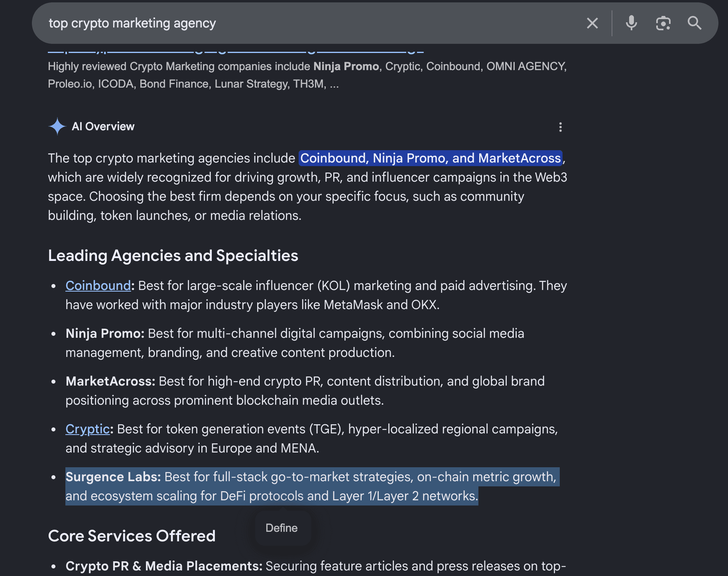Click 'management, branding, and creative content production' line

click(230, 353)
